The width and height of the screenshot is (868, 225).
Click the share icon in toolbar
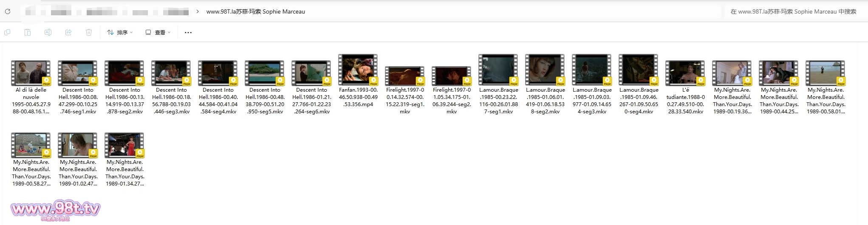[x=68, y=32]
